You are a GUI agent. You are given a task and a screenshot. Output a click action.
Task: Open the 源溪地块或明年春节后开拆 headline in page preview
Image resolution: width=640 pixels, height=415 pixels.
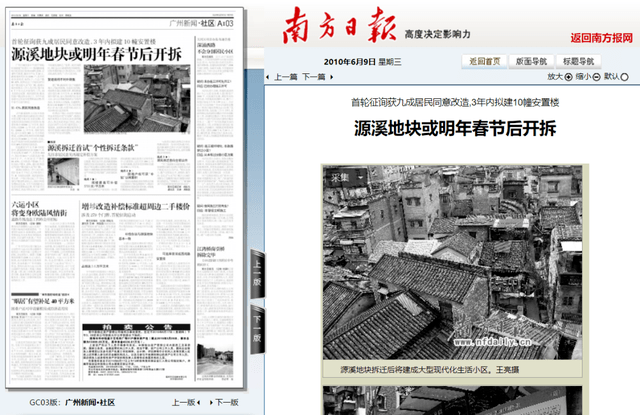pyautogui.click(x=96, y=53)
